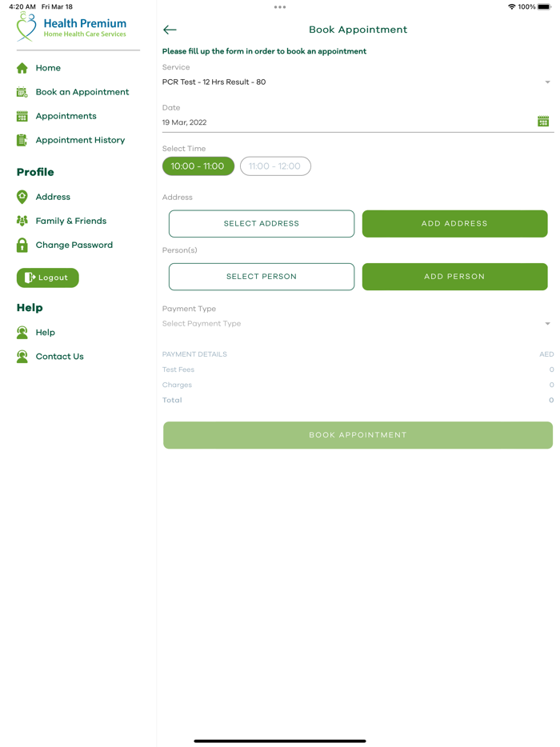Click the Test Fees label
This screenshot has width=560, height=747.
178,370
